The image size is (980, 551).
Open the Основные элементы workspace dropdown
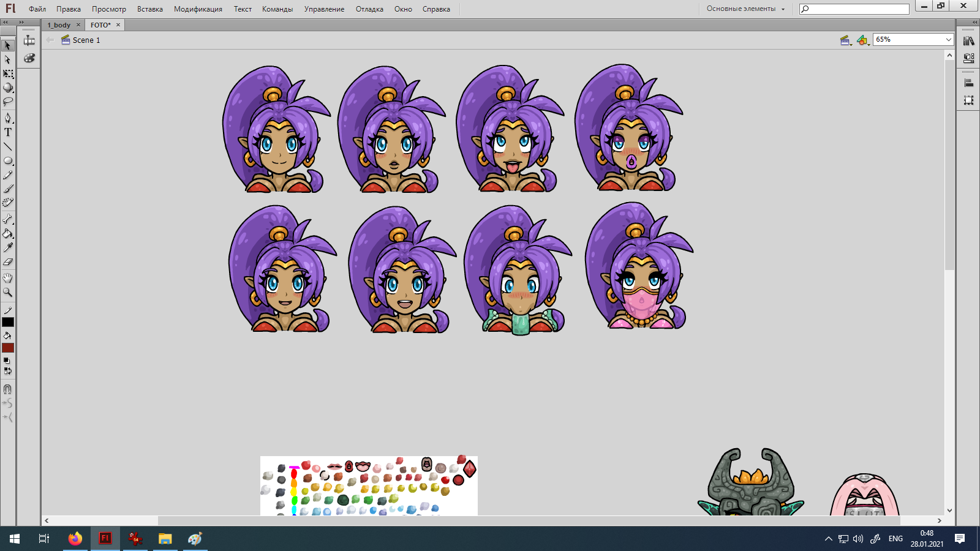[745, 9]
